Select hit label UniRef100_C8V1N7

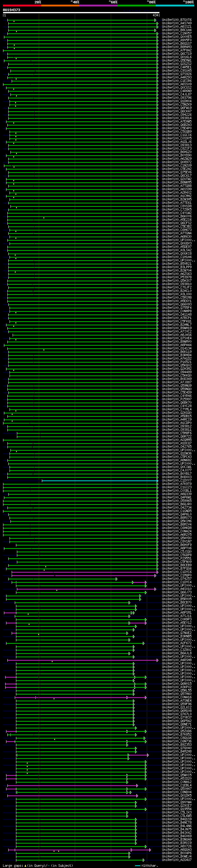(177, 542)
